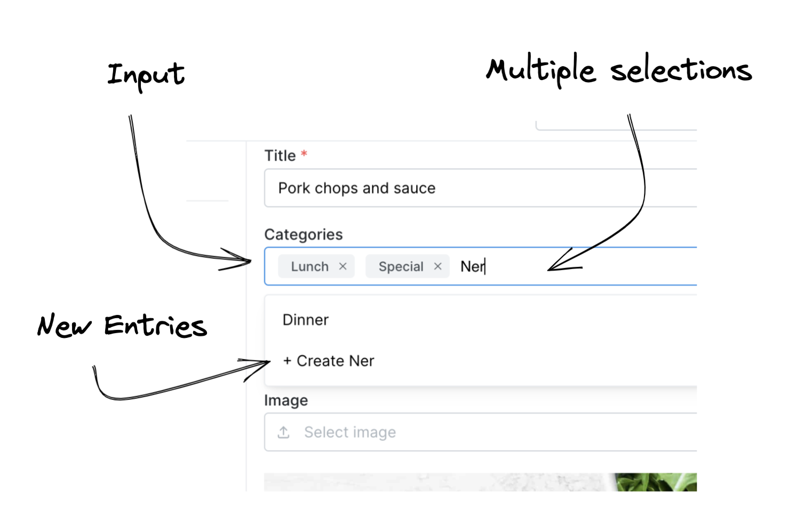This screenshot has height=520, width=812.
Task: Click the asterisk next to Title label
Action: [x=303, y=154]
